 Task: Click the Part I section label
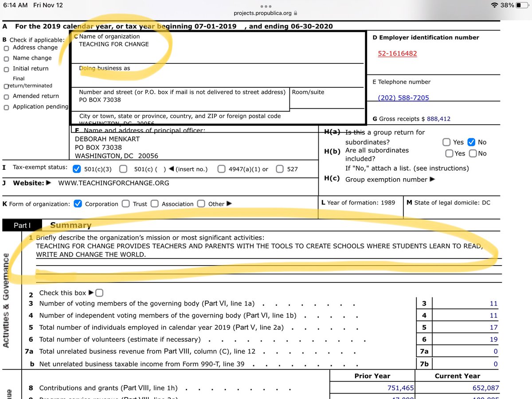[x=22, y=225]
